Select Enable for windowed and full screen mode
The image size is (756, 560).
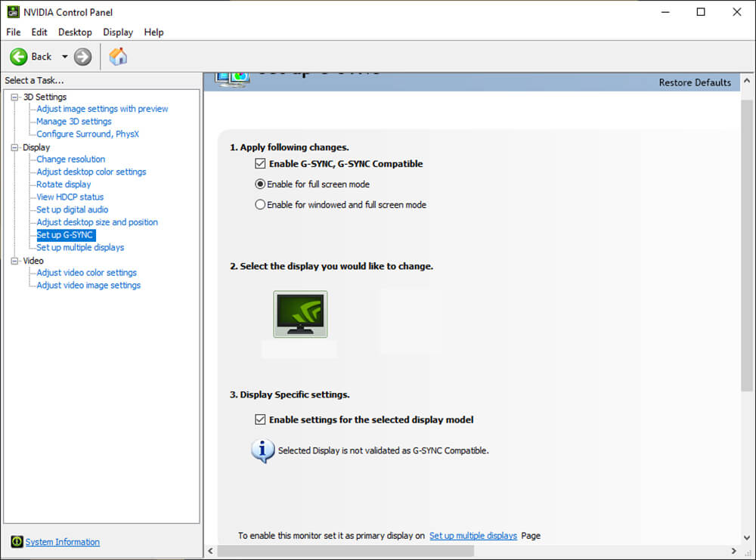[260, 204]
